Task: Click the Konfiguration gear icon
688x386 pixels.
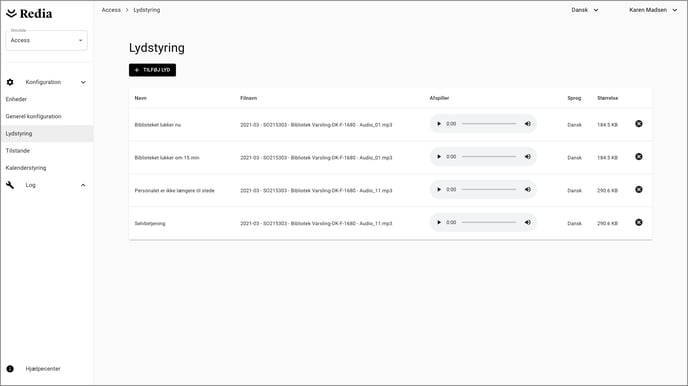Action: [x=10, y=82]
